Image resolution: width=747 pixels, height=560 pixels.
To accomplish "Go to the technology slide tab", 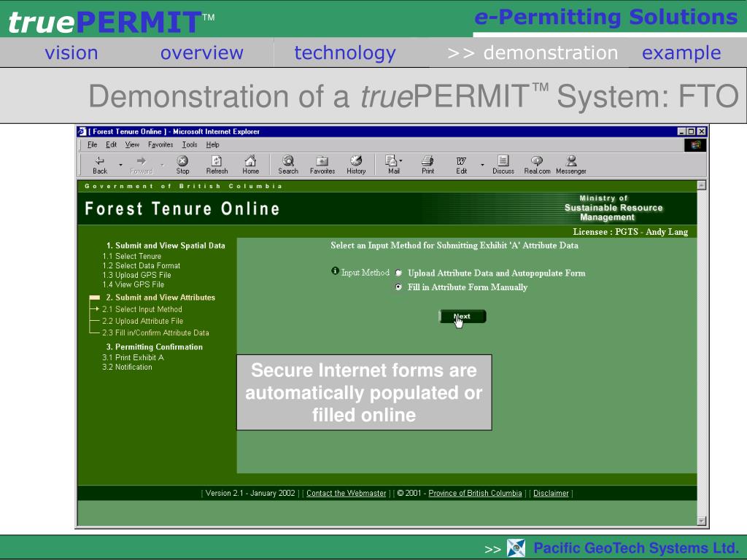I will [x=345, y=53].
